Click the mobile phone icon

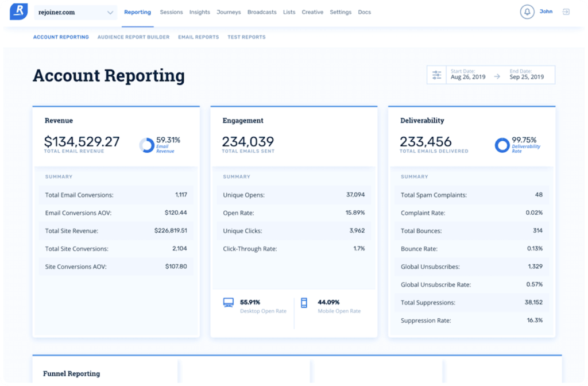304,303
